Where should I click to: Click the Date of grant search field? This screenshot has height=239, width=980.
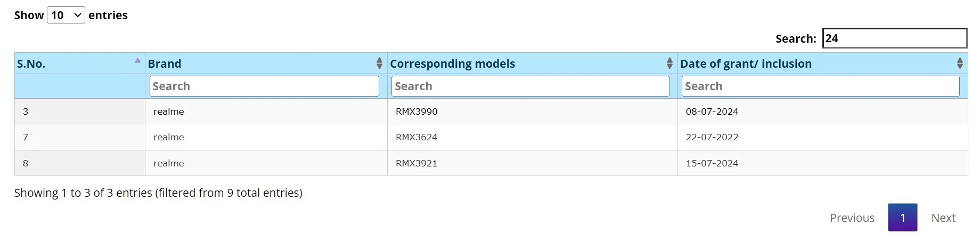coord(821,86)
